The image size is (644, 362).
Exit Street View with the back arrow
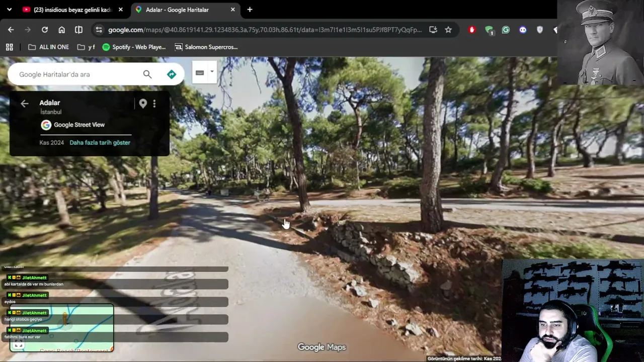click(24, 104)
